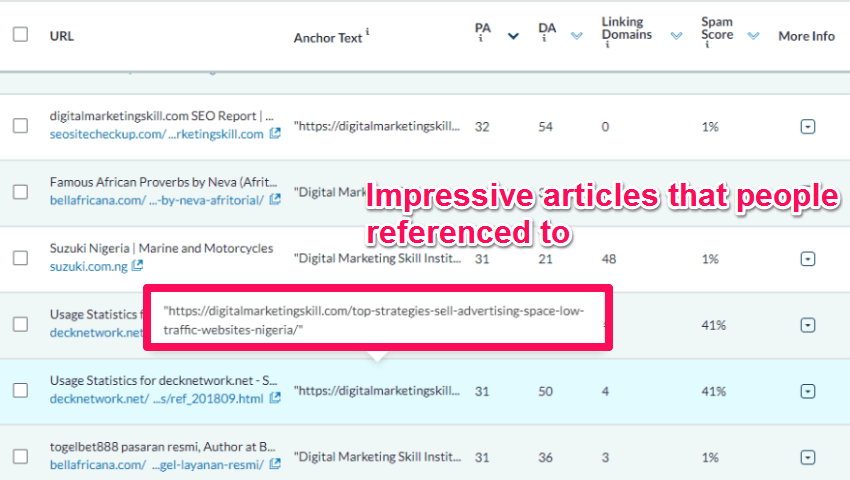Check the partially hidden Usage Statistics row checkbox

[21, 324]
